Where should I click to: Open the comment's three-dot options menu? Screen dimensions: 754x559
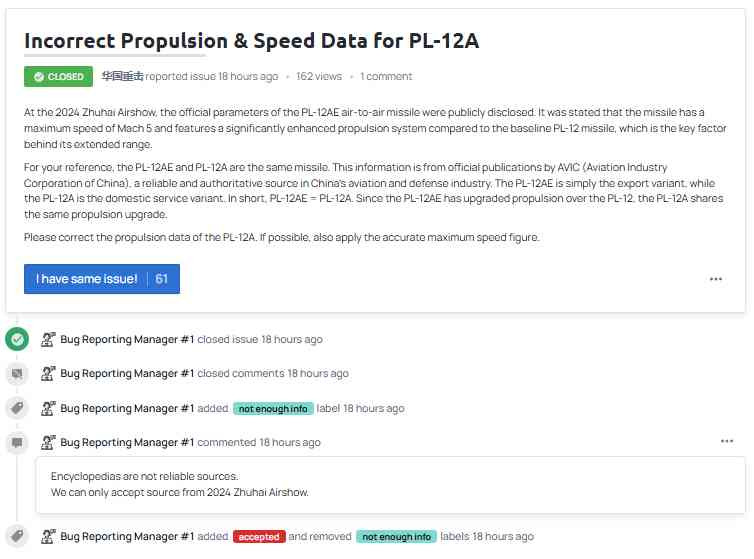pyautogui.click(x=727, y=441)
